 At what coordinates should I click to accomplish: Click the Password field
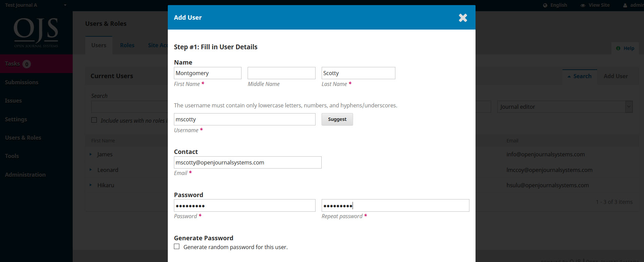[x=245, y=206]
